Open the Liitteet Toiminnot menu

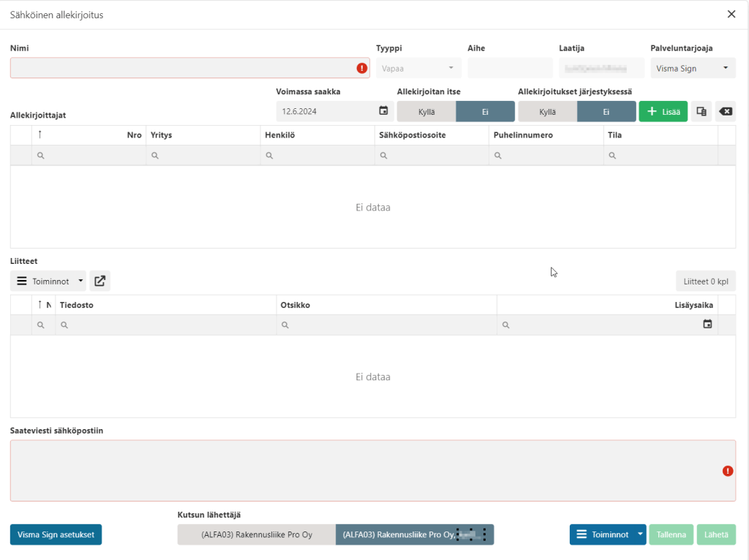48,281
